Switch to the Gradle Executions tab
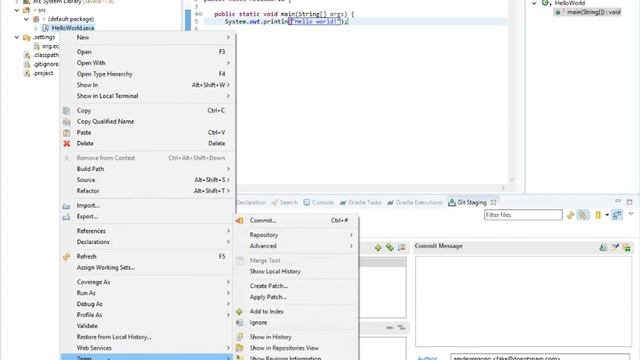640x360 pixels. click(x=415, y=202)
